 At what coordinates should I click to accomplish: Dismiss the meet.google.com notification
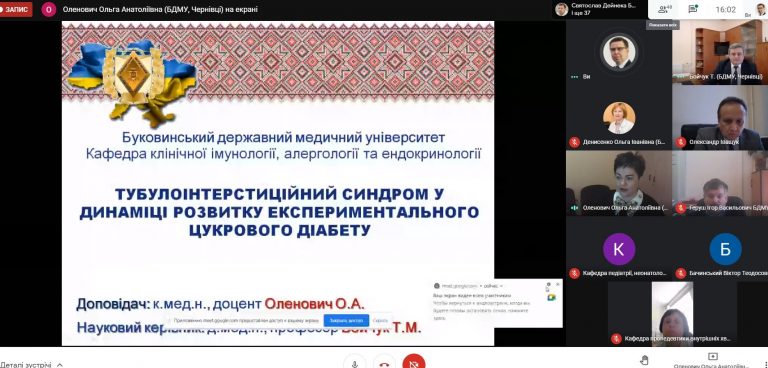tap(557, 284)
